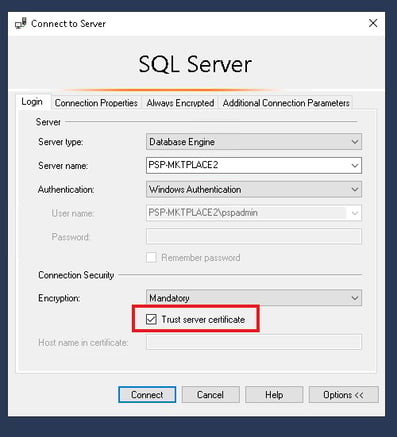Image resolution: width=397 pixels, height=437 pixels.
Task: Open the Always Encrypted tab
Action: 180,103
